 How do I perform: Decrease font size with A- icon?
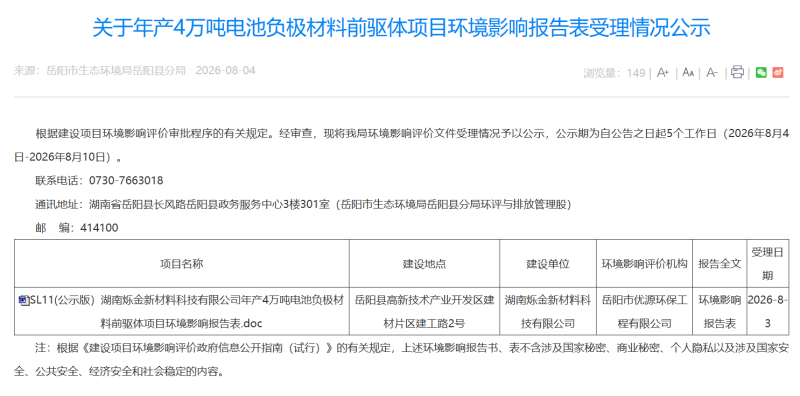[712, 72]
